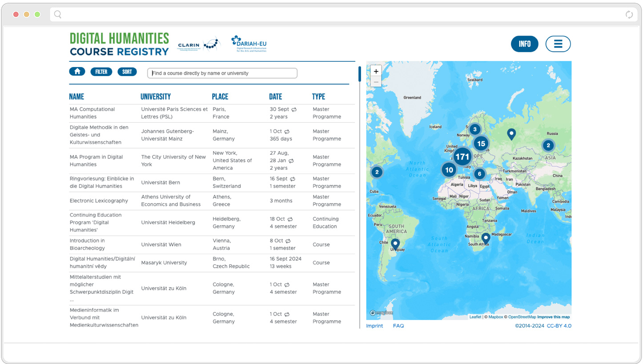
Task: Open the FAQ link
Action: pyautogui.click(x=398, y=326)
